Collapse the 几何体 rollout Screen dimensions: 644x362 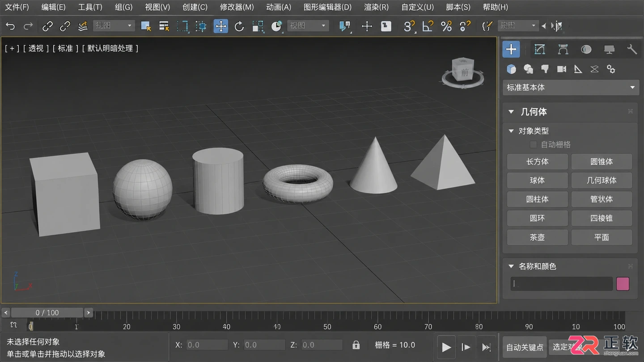[x=511, y=112]
